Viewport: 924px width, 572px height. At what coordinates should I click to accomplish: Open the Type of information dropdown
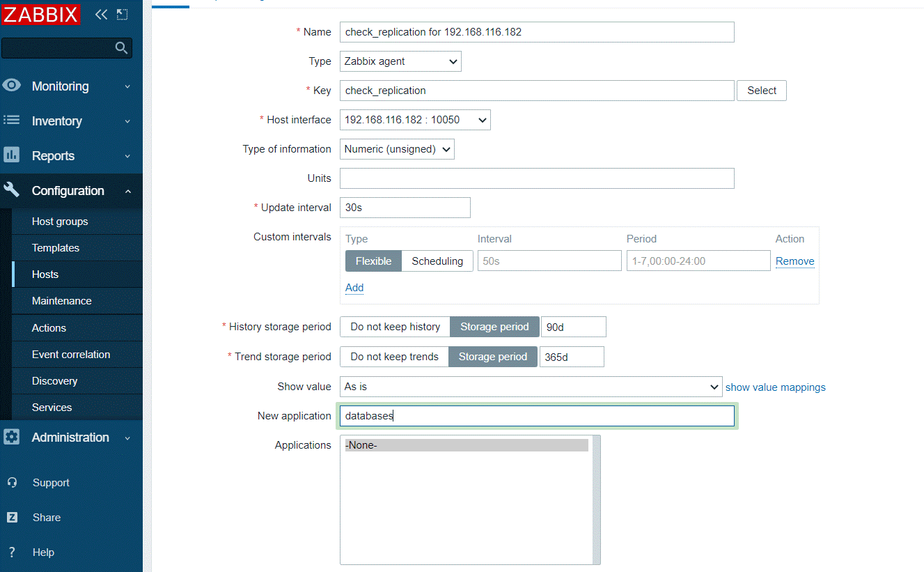[x=397, y=149]
